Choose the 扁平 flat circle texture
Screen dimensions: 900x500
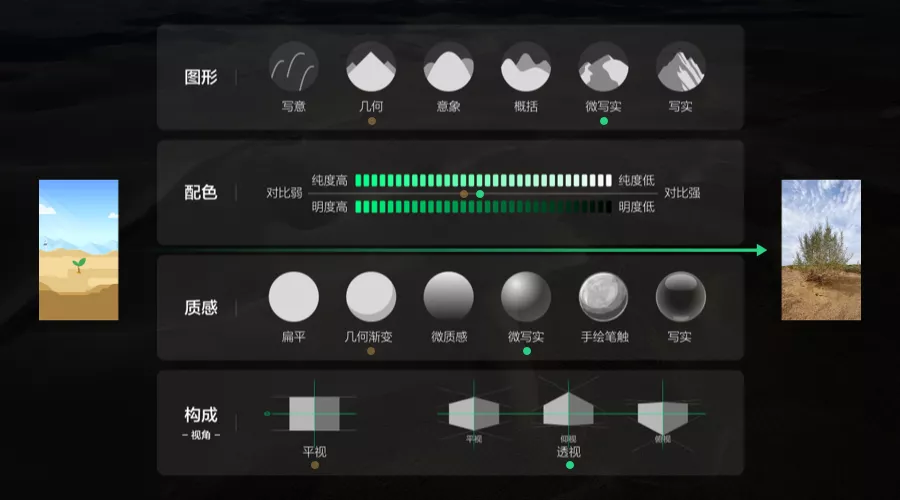click(x=293, y=297)
